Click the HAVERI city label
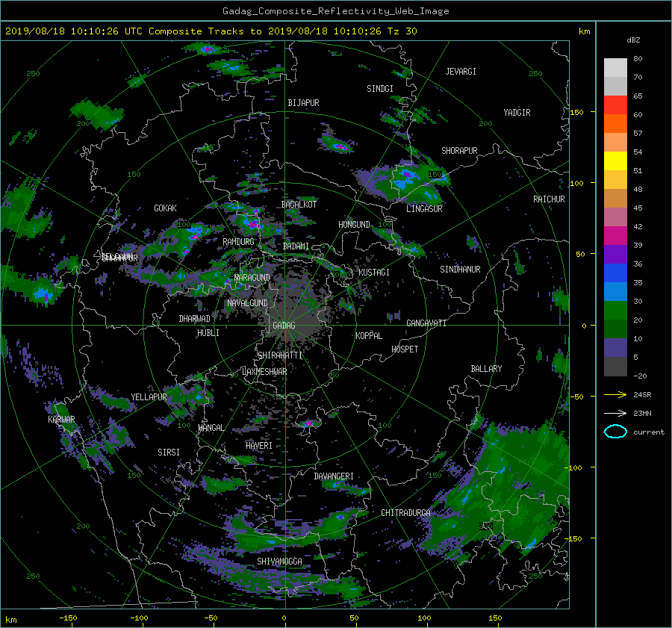 [x=259, y=447]
